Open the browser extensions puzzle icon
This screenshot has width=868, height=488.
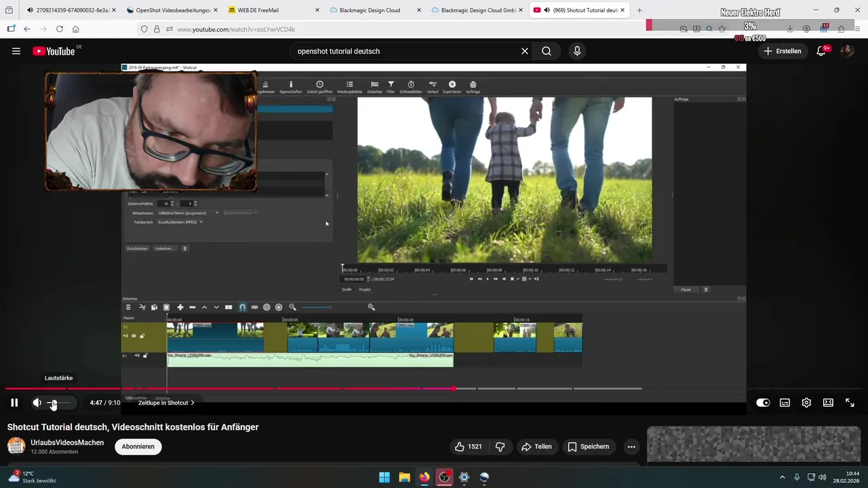point(841,29)
